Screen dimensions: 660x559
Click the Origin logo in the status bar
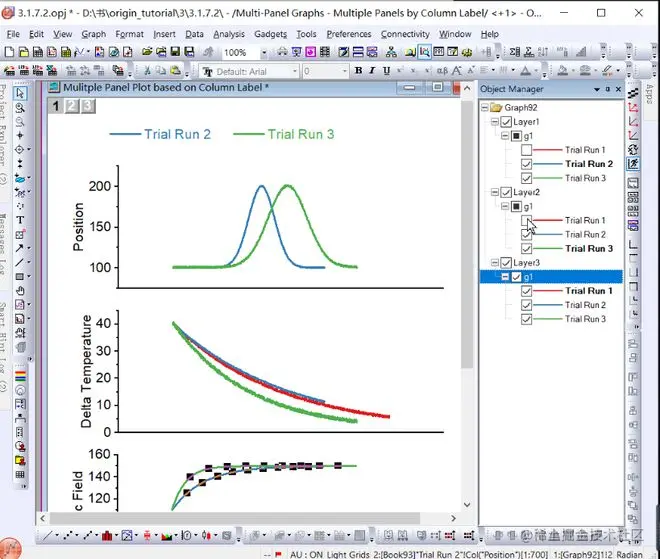pyautogui.click(x=10, y=548)
